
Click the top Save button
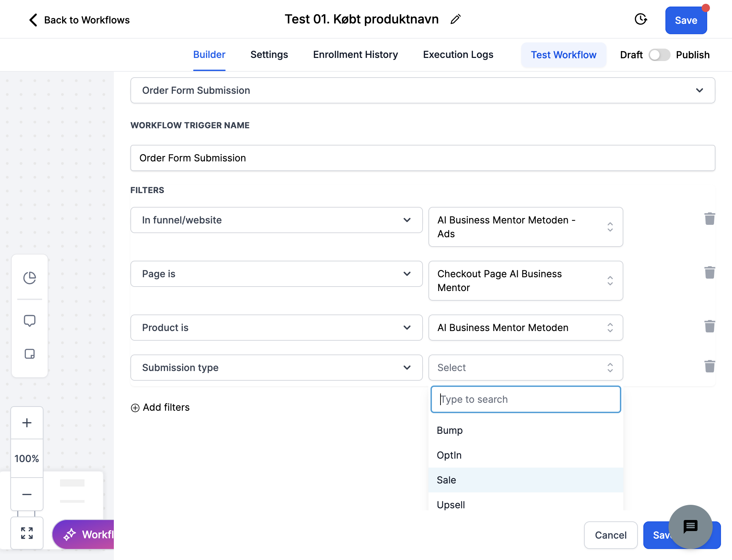686,20
